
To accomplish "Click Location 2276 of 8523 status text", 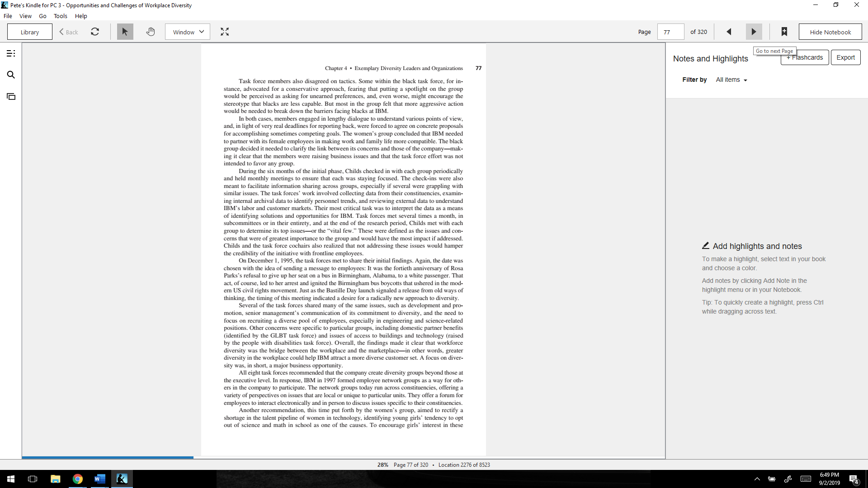I will pyautogui.click(x=464, y=465).
